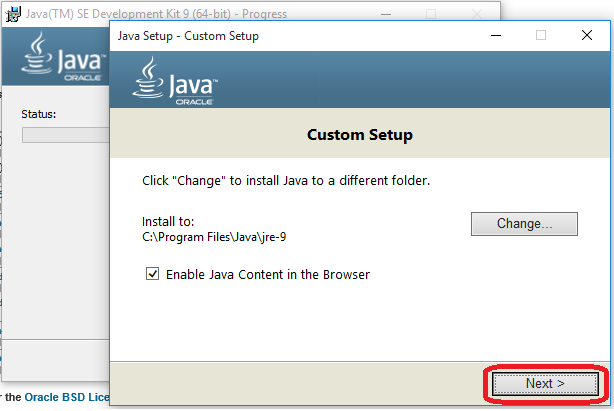Click the "install Java to a different folder" instruction
The width and height of the screenshot is (614, 411).
(286, 181)
